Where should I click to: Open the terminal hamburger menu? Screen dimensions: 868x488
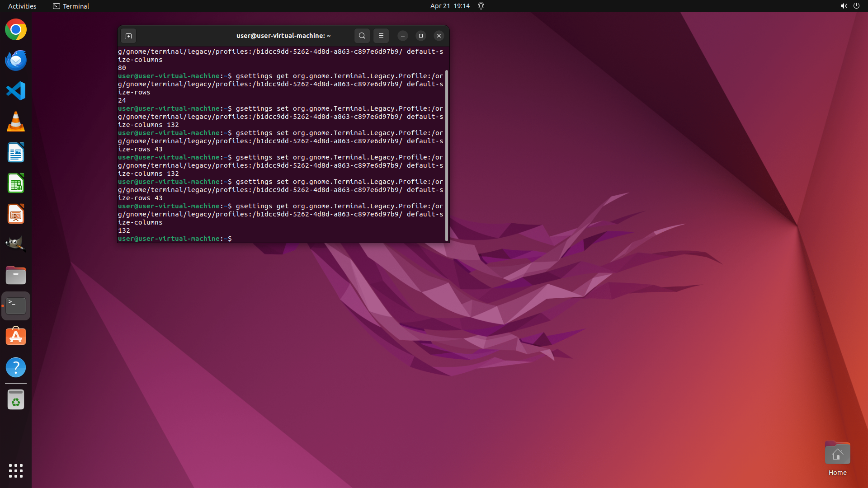tap(381, 36)
